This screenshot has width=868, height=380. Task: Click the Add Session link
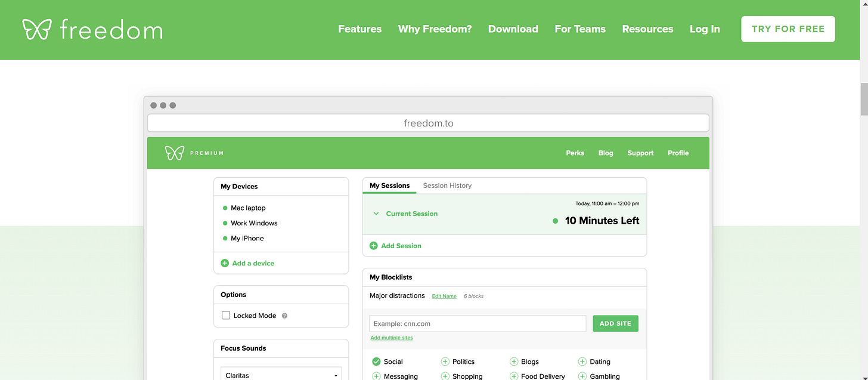401,246
